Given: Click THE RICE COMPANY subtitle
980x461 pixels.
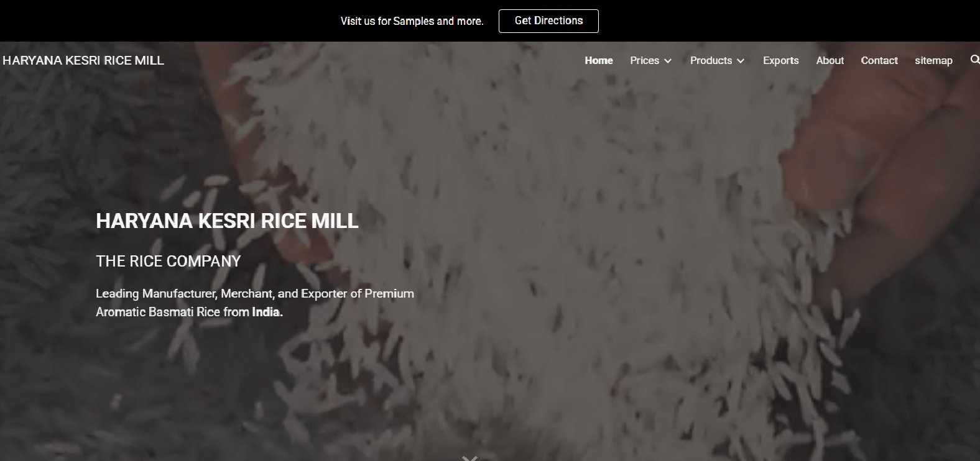Looking at the screenshot, I should (x=169, y=261).
